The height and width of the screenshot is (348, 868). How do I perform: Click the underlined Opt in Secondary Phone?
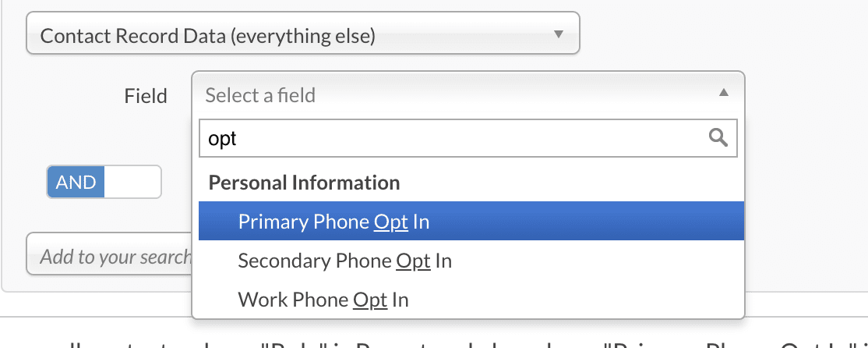[413, 261]
